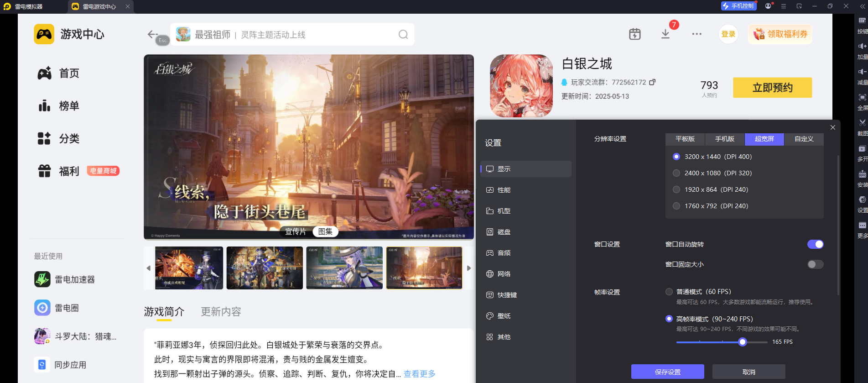Copy the player group number 772562172
The image size is (868, 383).
pyautogui.click(x=652, y=82)
